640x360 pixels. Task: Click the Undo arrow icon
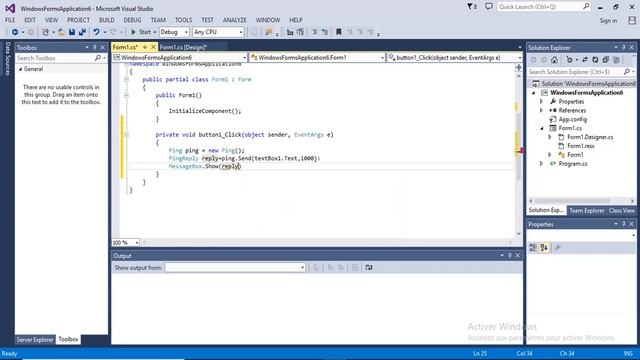pyautogui.click(x=96, y=32)
